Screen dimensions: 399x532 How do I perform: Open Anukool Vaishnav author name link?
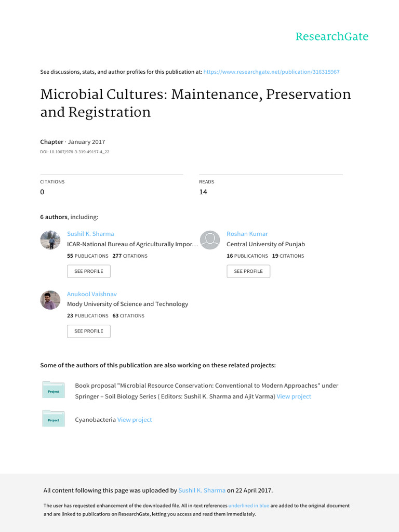click(92, 294)
